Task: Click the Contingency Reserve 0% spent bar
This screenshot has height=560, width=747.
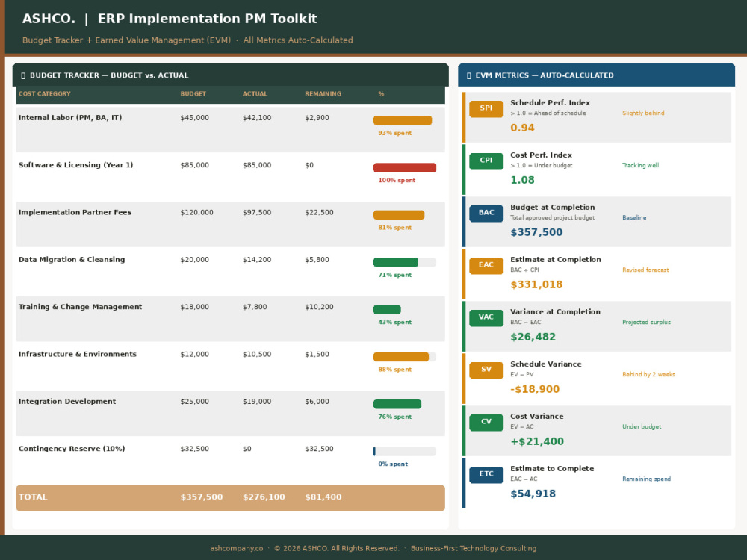Action: pyautogui.click(x=404, y=451)
